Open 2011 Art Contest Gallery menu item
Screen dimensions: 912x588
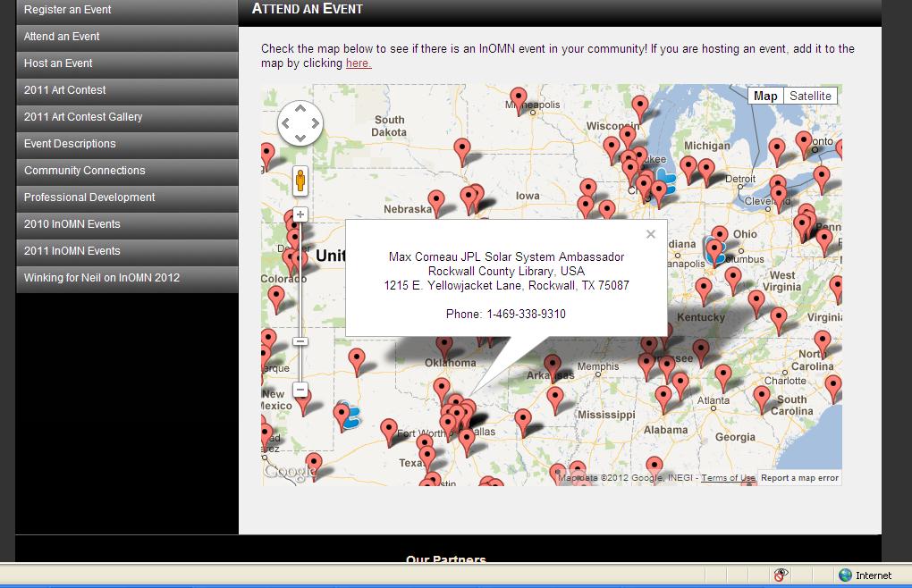[83, 117]
